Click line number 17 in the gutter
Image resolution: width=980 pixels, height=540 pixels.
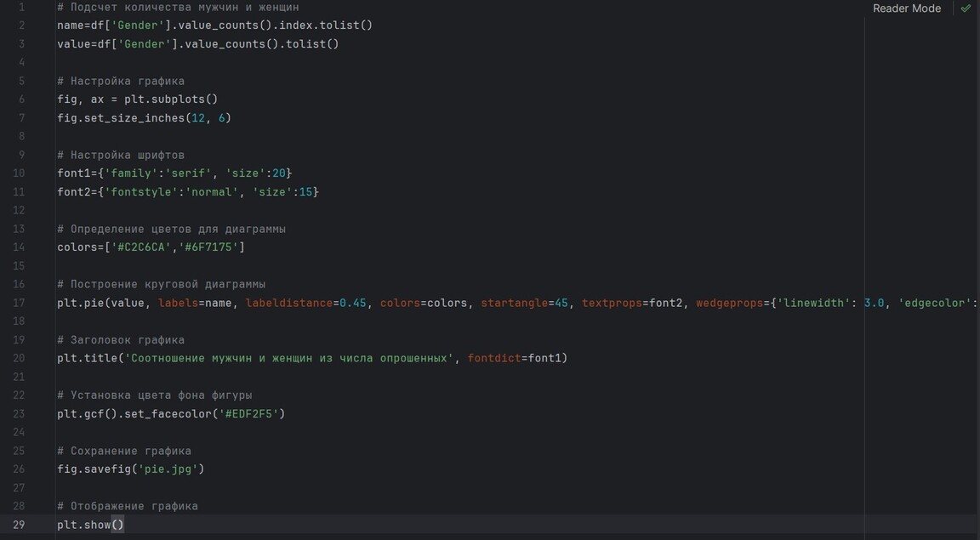click(x=19, y=303)
